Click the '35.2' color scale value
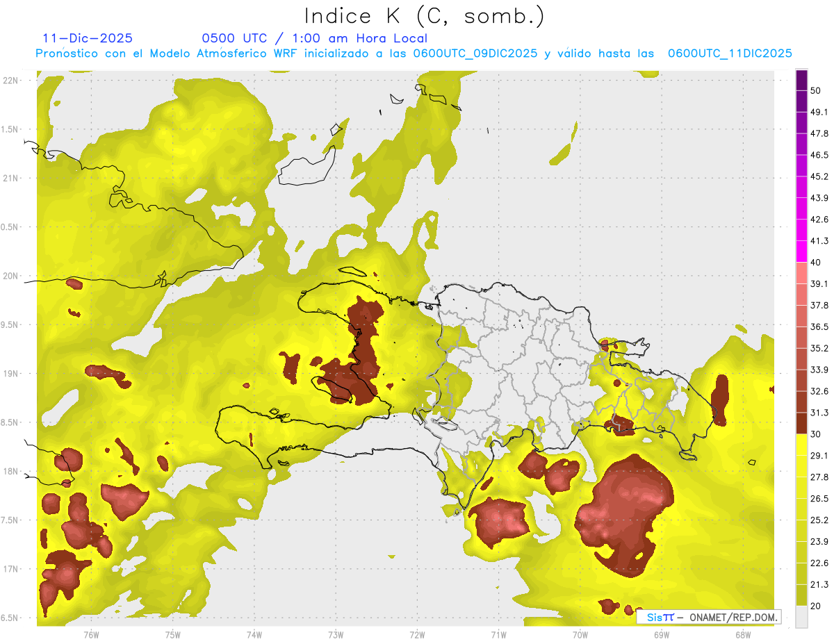The height and width of the screenshot is (644, 834). [x=820, y=348]
